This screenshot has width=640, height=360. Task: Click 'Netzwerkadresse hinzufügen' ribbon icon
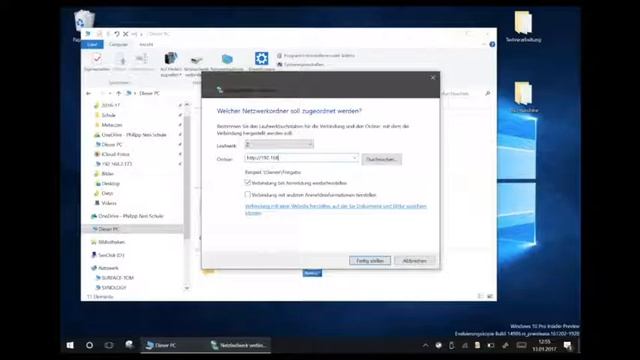pyautogui.click(x=227, y=62)
